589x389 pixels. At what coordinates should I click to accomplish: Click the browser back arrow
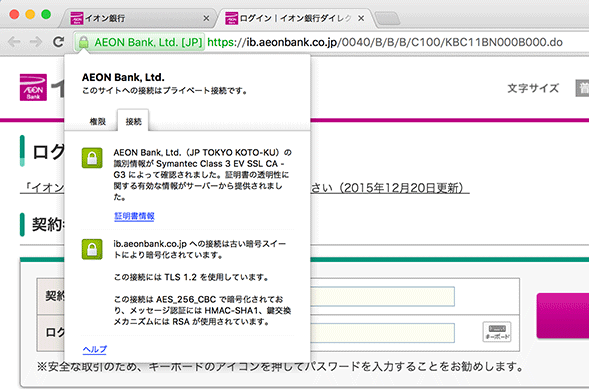[14, 41]
